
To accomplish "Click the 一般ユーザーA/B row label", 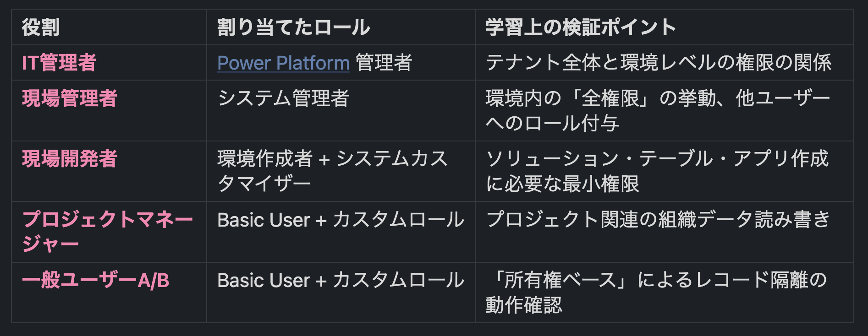I will coord(96,280).
